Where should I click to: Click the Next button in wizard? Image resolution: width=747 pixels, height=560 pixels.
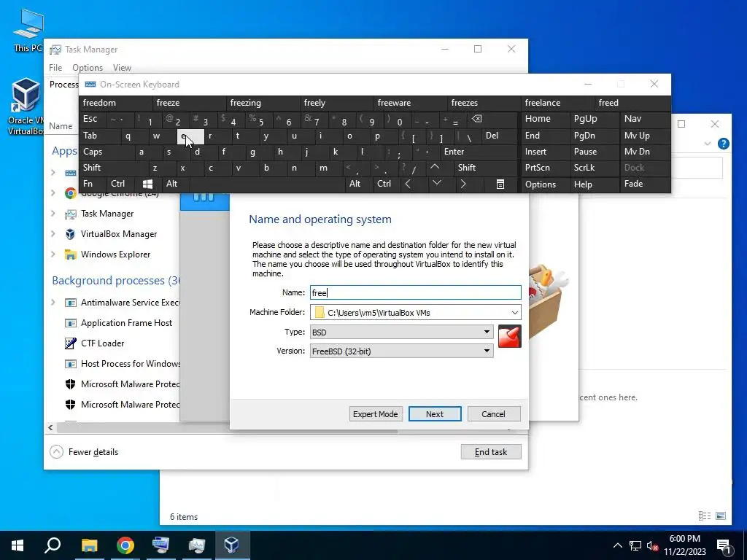[x=435, y=414]
